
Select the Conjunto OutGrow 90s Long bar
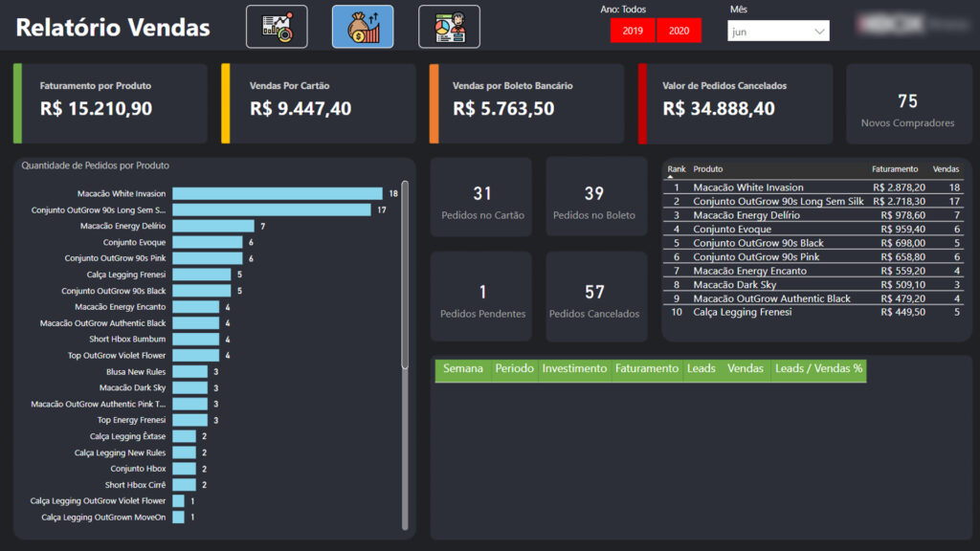(271, 209)
